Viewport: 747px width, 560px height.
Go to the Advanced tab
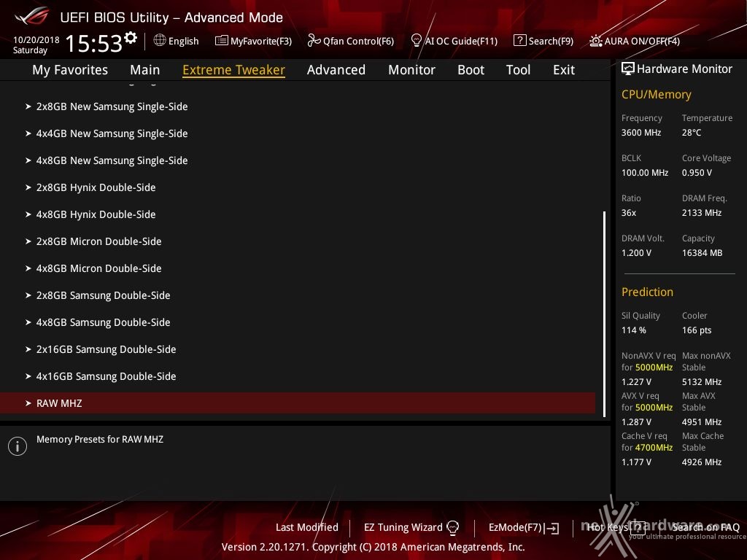(336, 70)
